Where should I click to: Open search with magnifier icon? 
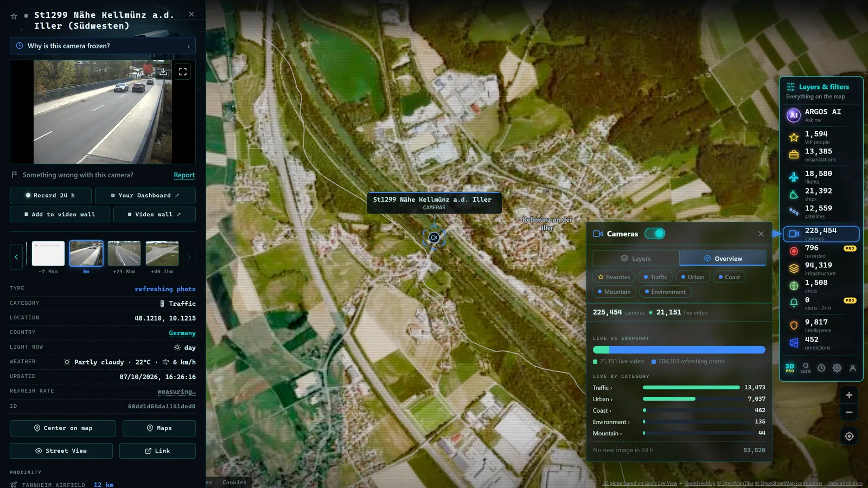(806, 368)
